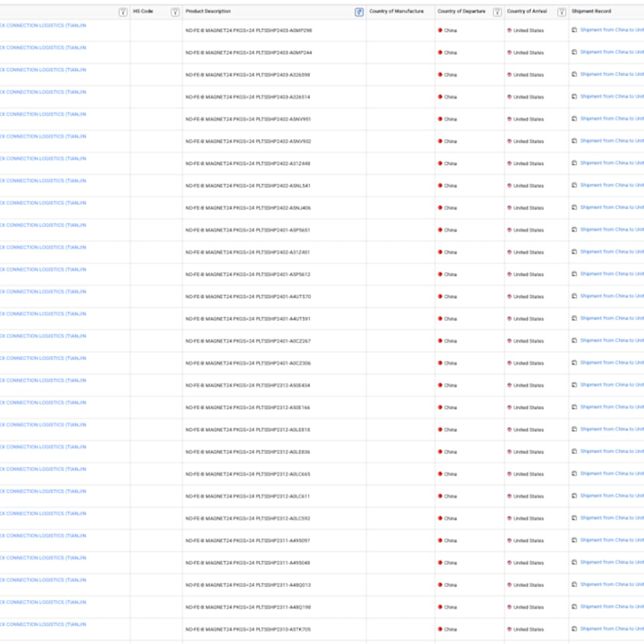Open Shipment from China link in A0LE836 row
Viewport: 644px width, 644px height.
point(612,451)
